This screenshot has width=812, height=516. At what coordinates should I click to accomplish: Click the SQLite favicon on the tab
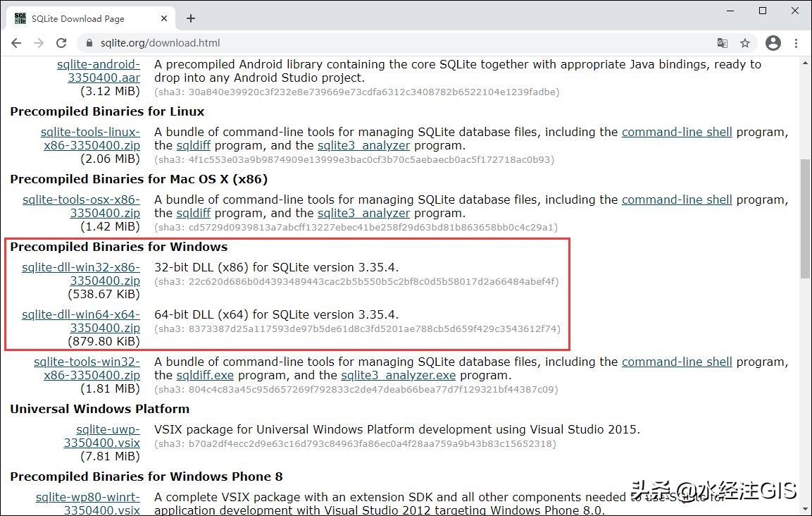click(x=20, y=18)
